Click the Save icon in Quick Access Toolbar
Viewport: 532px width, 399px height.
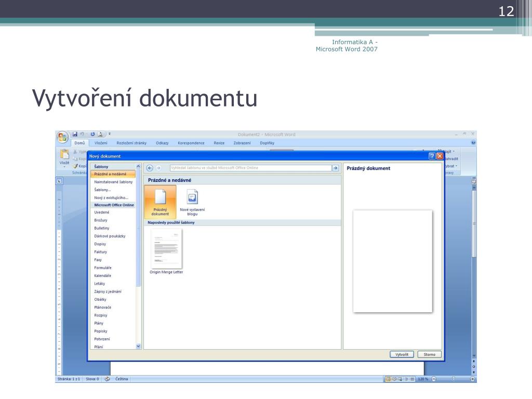[75, 135]
